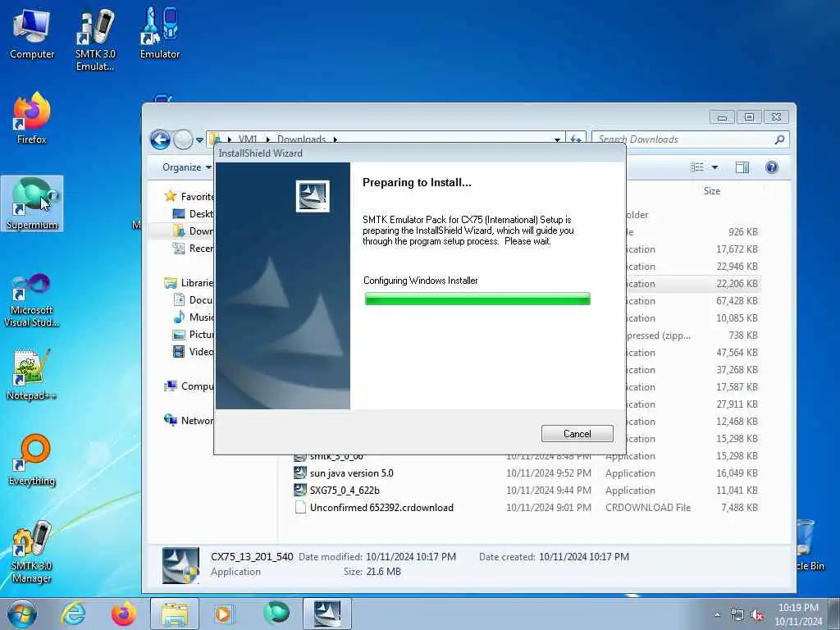Launch the Notepad++ desktop shortcut
This screenshot has width=840, height=630.
(32, 374)
